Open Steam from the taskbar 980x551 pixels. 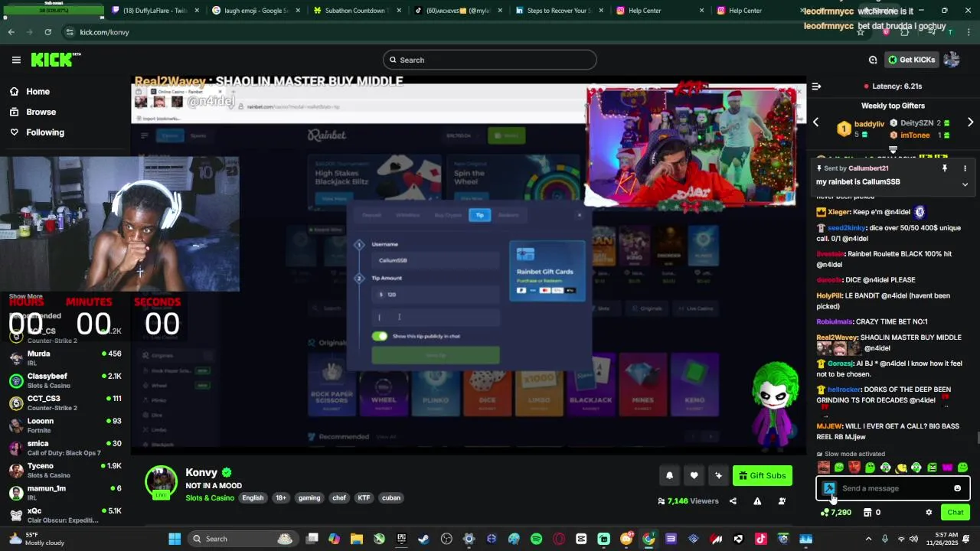[x=423, y=539]
